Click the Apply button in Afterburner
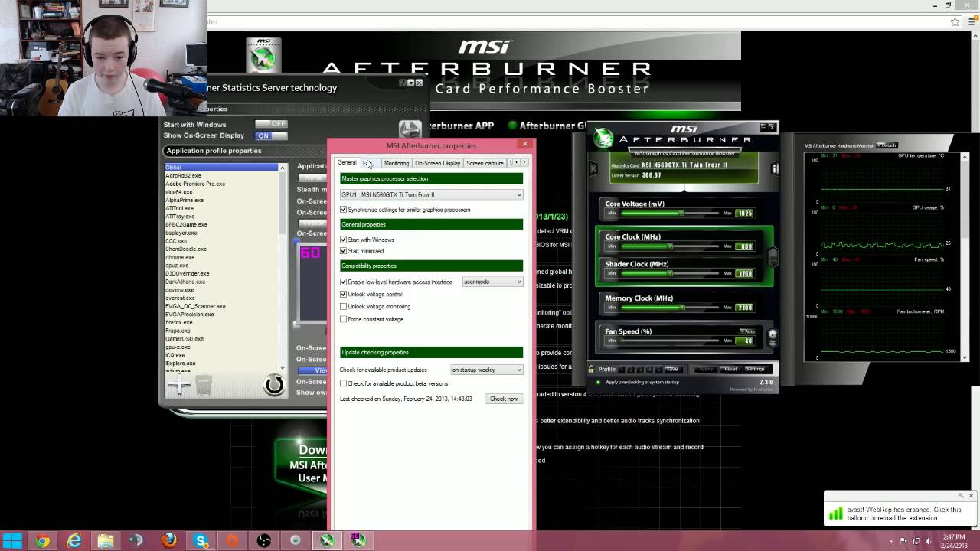The image size is (980, 551). 705,369
